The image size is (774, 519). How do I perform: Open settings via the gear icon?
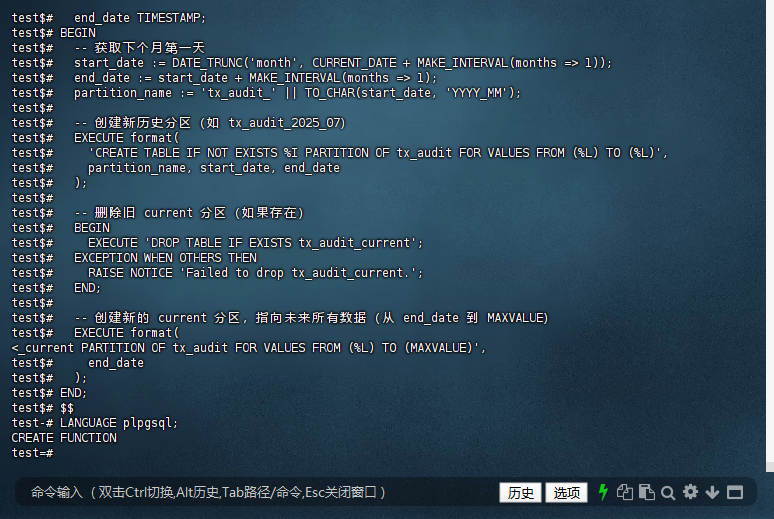[x=690, y=492]
